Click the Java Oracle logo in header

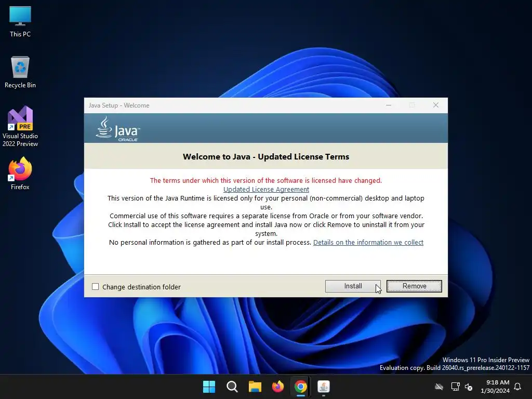click(118, 129)
